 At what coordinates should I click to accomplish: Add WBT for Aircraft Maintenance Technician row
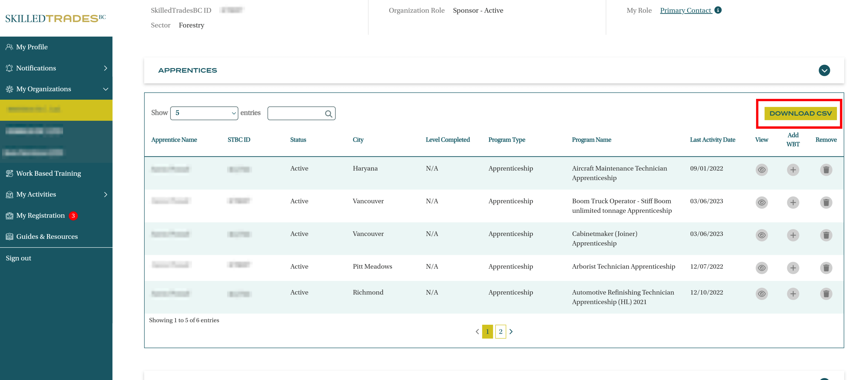pyautogui.click(x=793, y=170)
